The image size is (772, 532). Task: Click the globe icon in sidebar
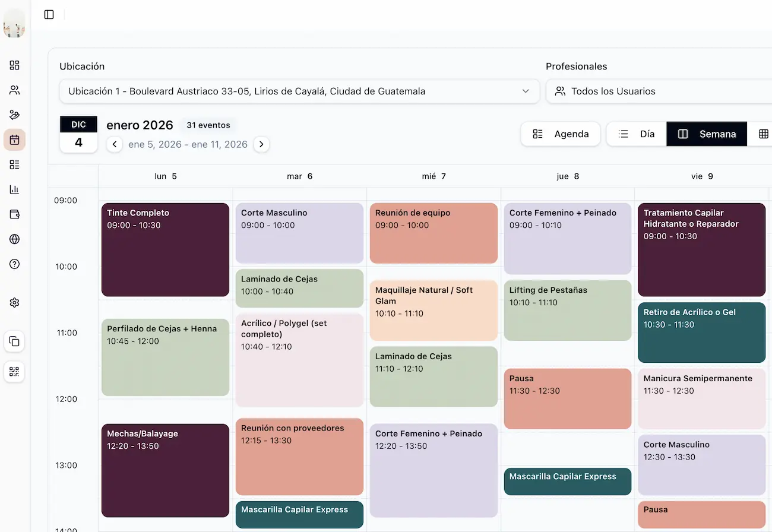coord(15,239)
